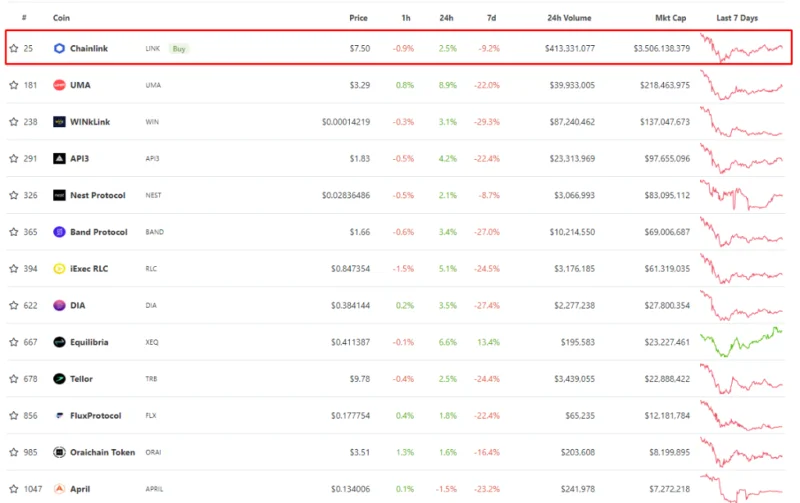The image size is (800, 503).
Task: Sort by the 7d change header
Action: pos(491,18)
